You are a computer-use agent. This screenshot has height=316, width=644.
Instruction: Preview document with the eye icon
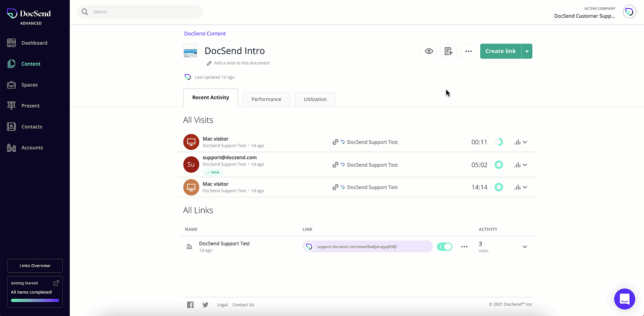coord(429,51)
